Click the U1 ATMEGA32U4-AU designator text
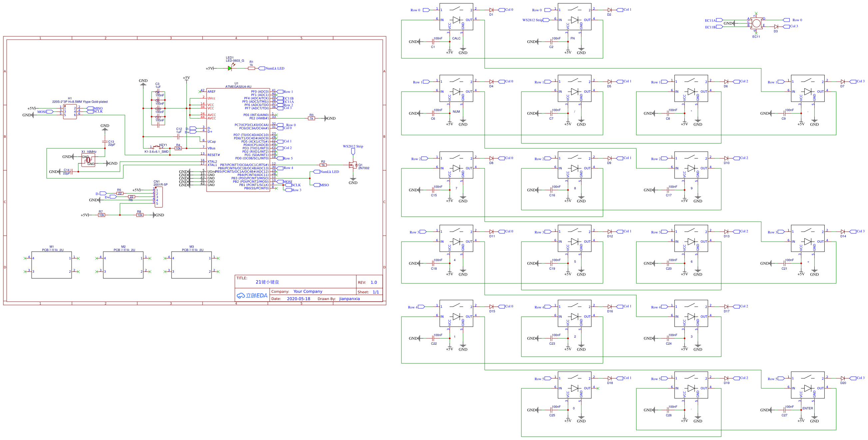Image resolution: width=868 pixels, height=440 pixels. (238, 85)
